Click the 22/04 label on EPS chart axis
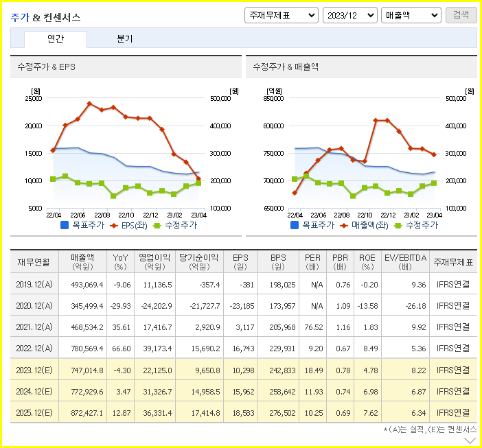 click(54, 215)
